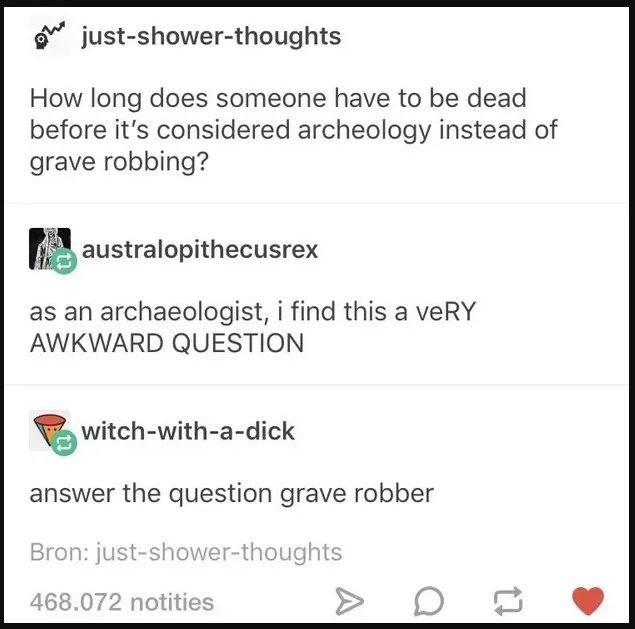Image resolution: width=635 pixels, height=629 pixels.
Task: View the 468.072 notities count
Action: pyautogui.click(x=121, y=602)
